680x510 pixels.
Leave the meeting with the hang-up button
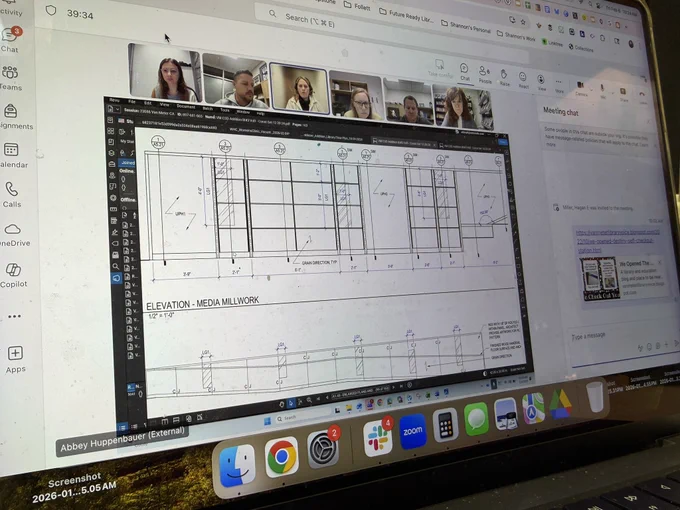(x=642, y=96)
